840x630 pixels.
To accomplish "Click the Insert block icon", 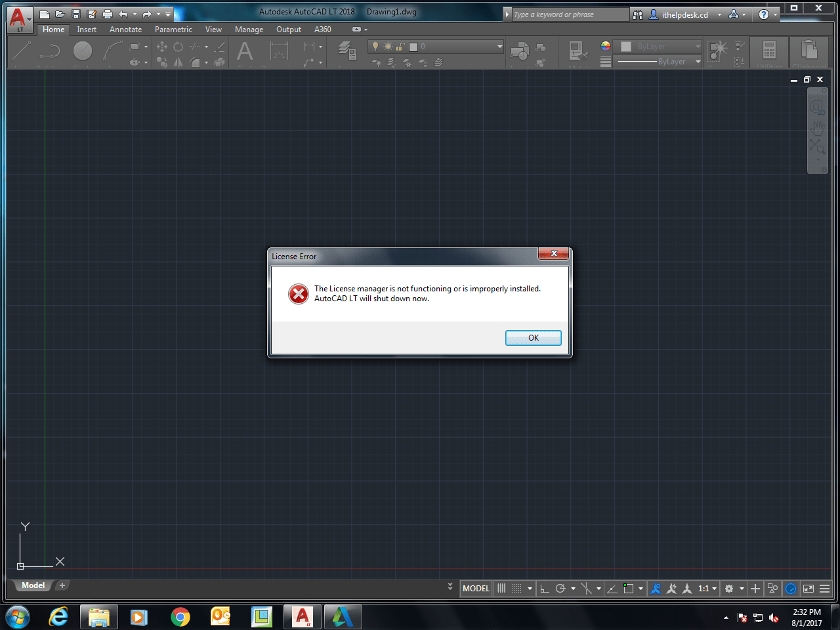I will 520,51.
